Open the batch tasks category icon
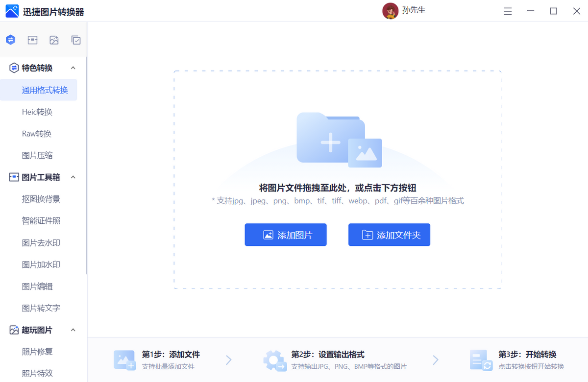This screenshot has width=588, height=382. coord(76,40)
